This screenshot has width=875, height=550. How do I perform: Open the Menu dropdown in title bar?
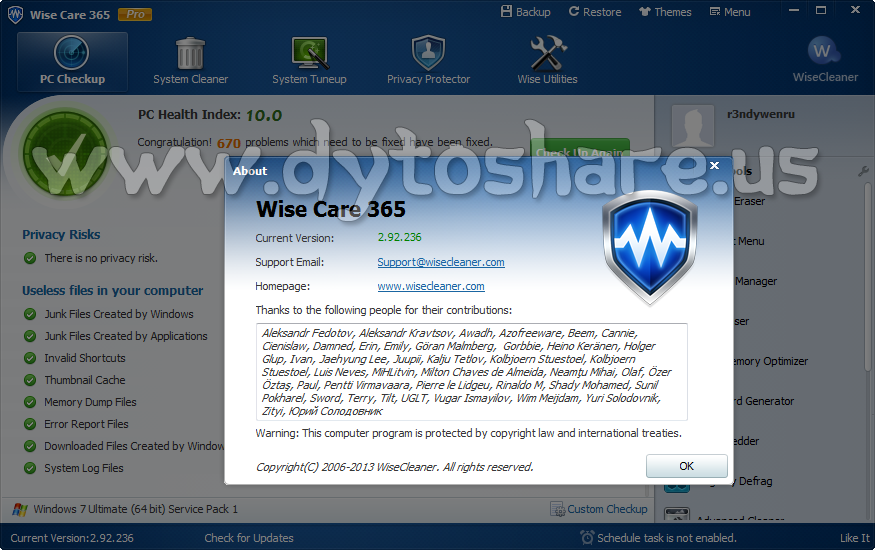pos(730,12)
